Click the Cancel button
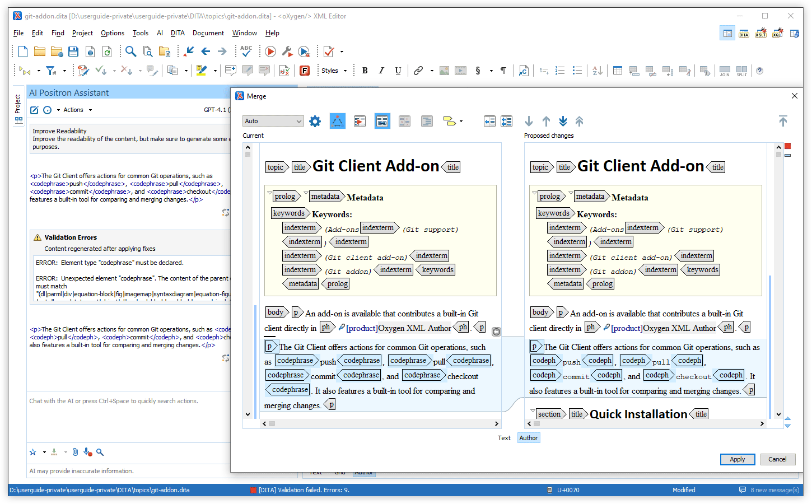 click(777, 459)
